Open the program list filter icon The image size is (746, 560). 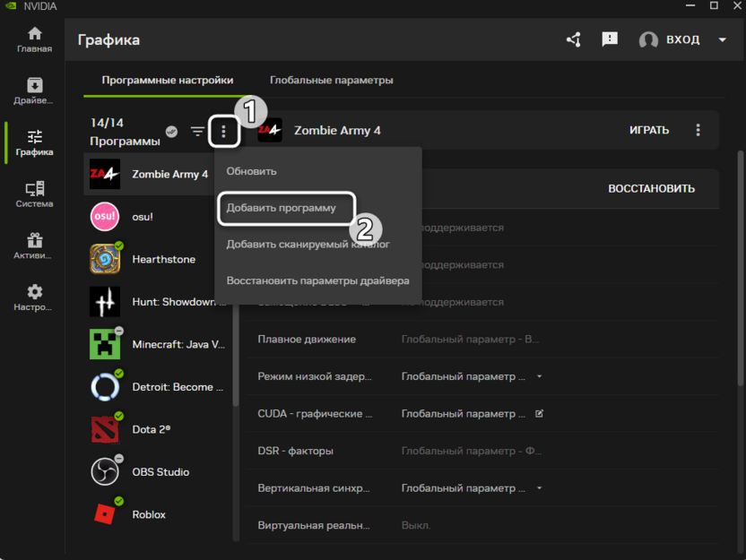coord(197,131)
